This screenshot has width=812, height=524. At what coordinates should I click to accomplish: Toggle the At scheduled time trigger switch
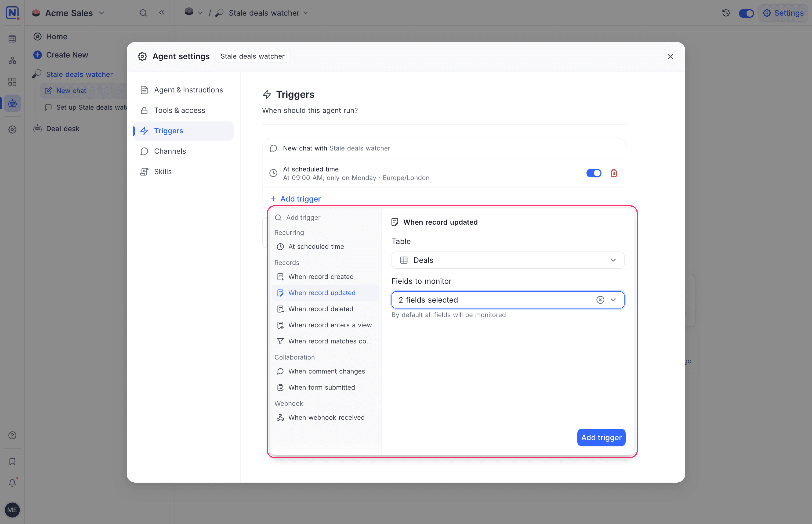click(x=594, y=173)
